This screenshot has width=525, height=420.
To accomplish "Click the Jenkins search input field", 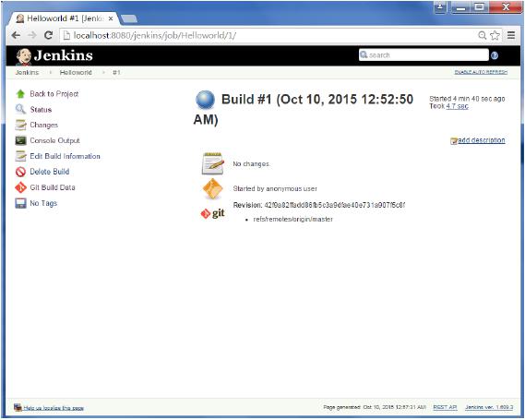I will (x=424, y=55).
